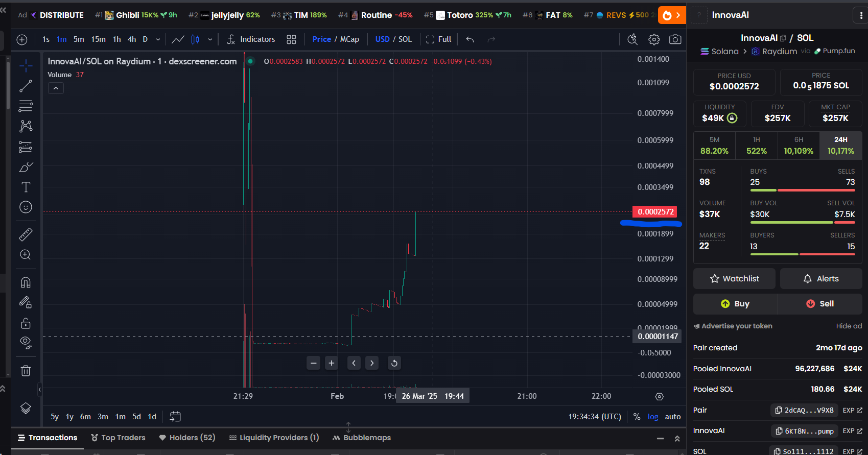
Task: Open the Transactions tab
Action: (x=48, y=438)
